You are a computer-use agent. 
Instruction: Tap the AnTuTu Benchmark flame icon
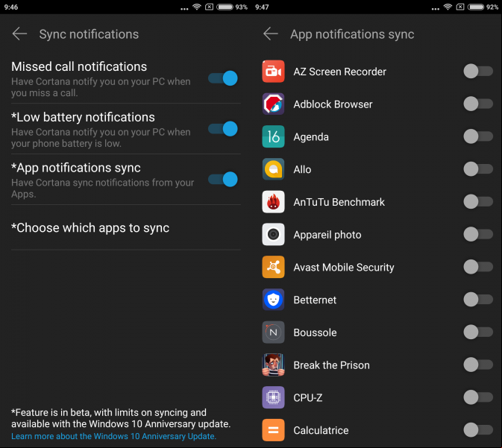273,202
